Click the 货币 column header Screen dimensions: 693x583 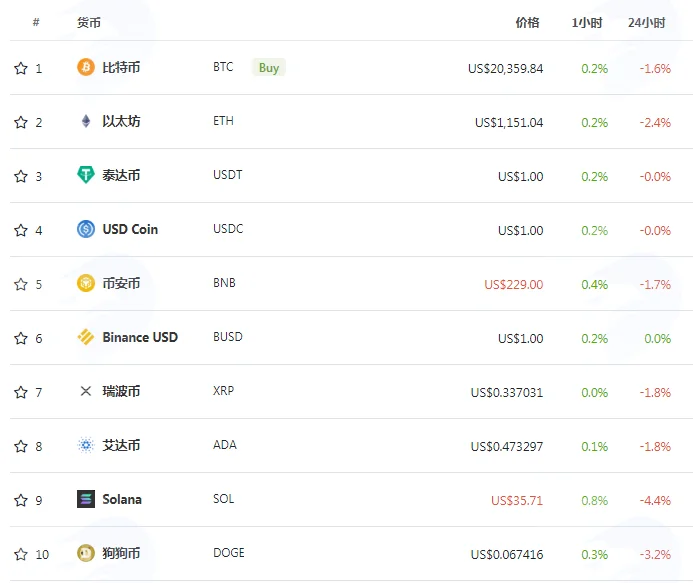(88, 23)
